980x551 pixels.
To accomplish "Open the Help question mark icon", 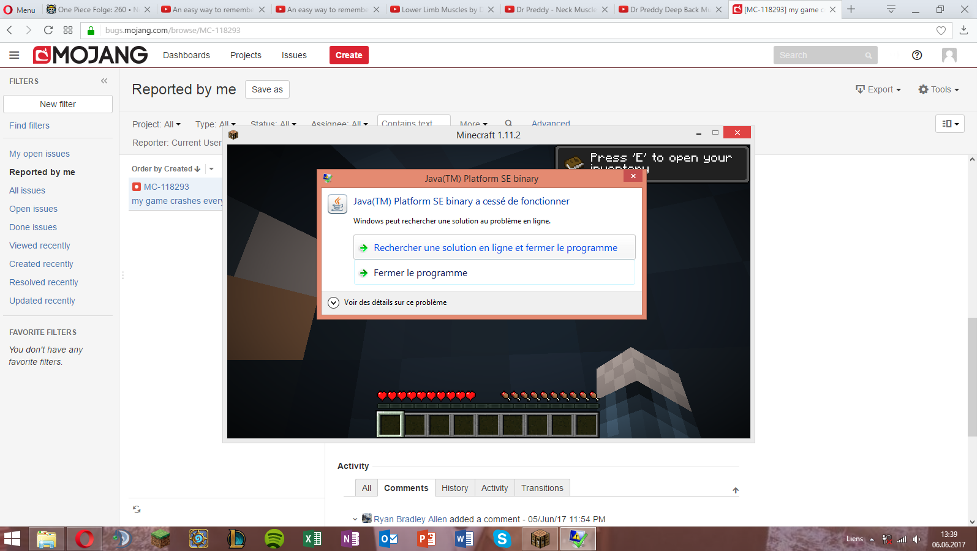I will (917, 55).
